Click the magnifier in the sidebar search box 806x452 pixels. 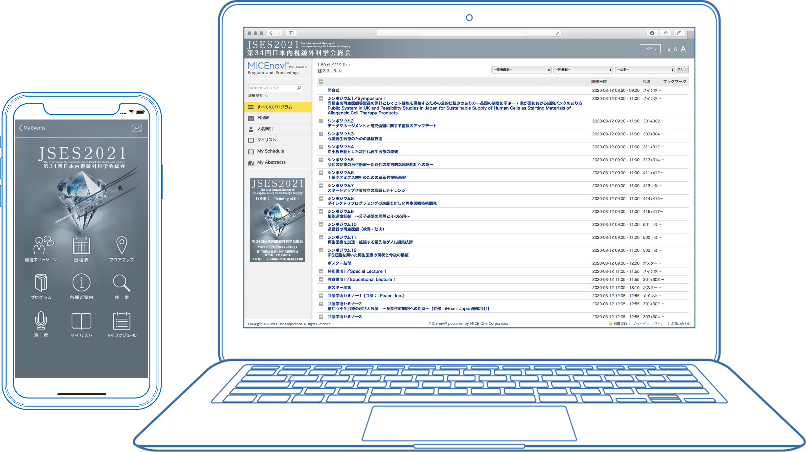point(299,88)
